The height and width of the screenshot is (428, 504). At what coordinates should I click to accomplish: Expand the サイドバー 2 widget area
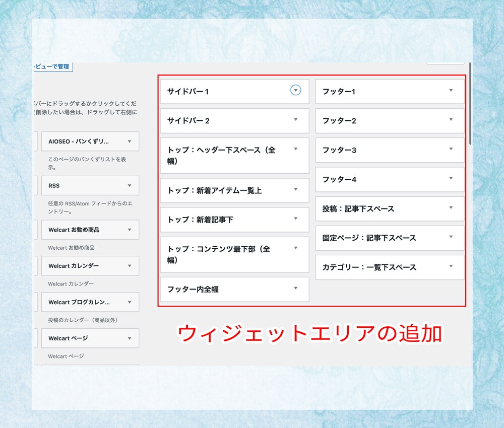coord(295,119)
